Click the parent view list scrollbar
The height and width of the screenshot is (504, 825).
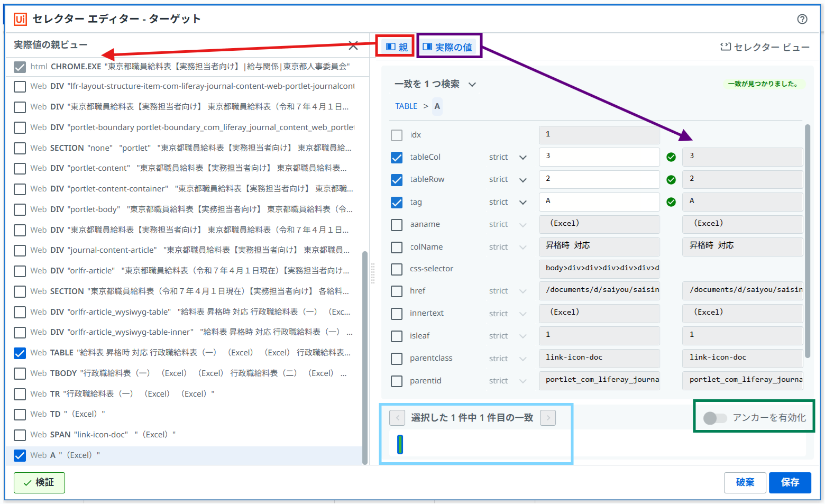[365, 358]
